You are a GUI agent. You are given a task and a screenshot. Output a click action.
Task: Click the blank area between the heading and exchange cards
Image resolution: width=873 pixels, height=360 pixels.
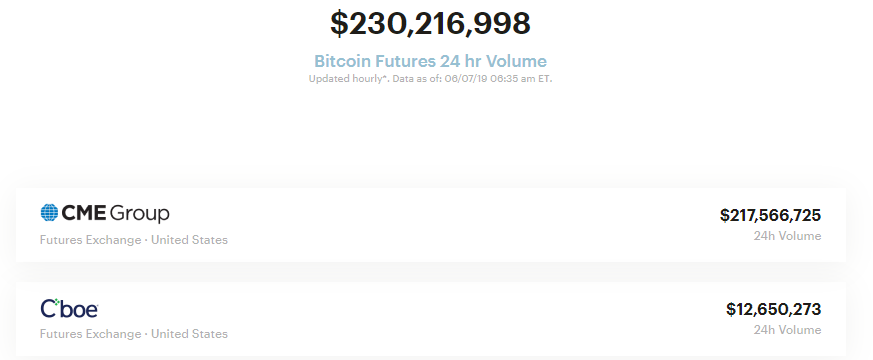pos(430,134)
